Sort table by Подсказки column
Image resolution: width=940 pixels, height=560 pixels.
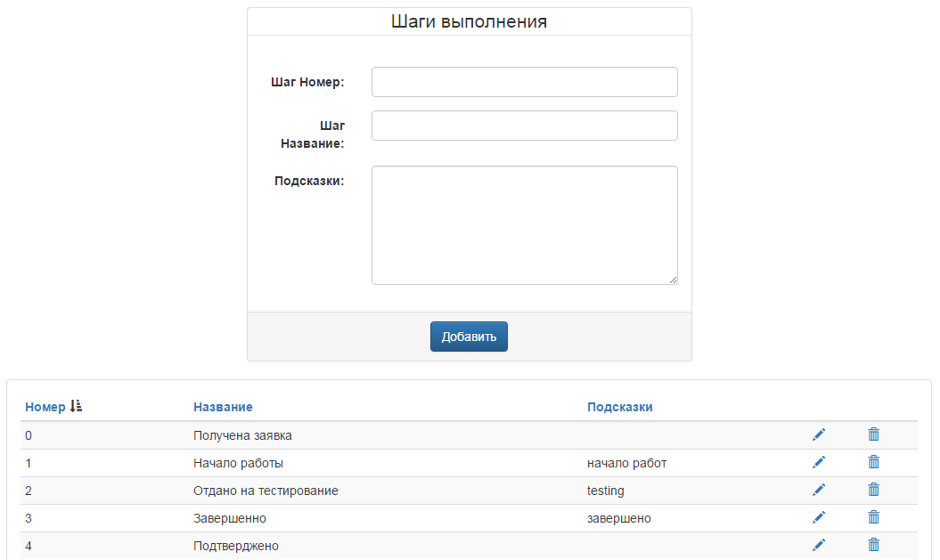point(620,407)
